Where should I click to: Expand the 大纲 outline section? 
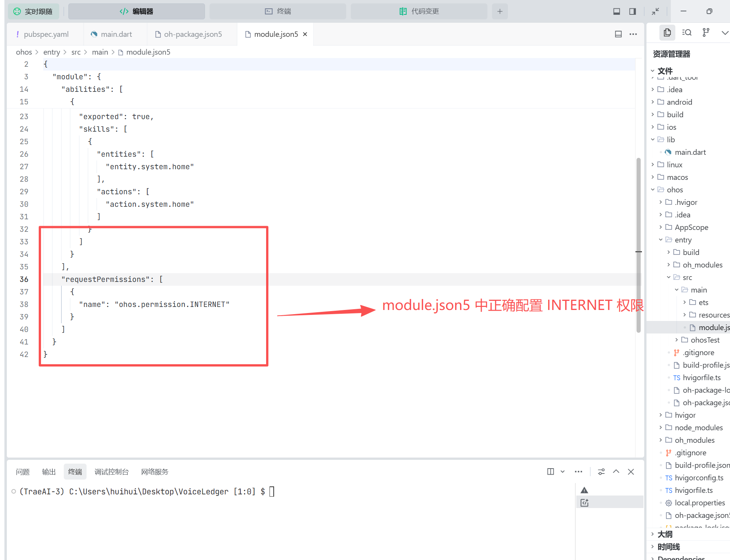tap(665, 534)
